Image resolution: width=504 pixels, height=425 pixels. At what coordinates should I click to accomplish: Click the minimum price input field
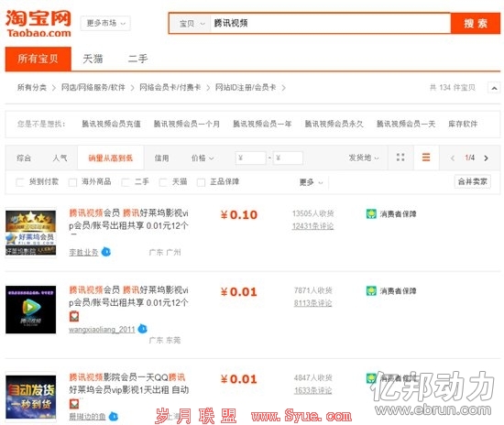tap(251, 158)
